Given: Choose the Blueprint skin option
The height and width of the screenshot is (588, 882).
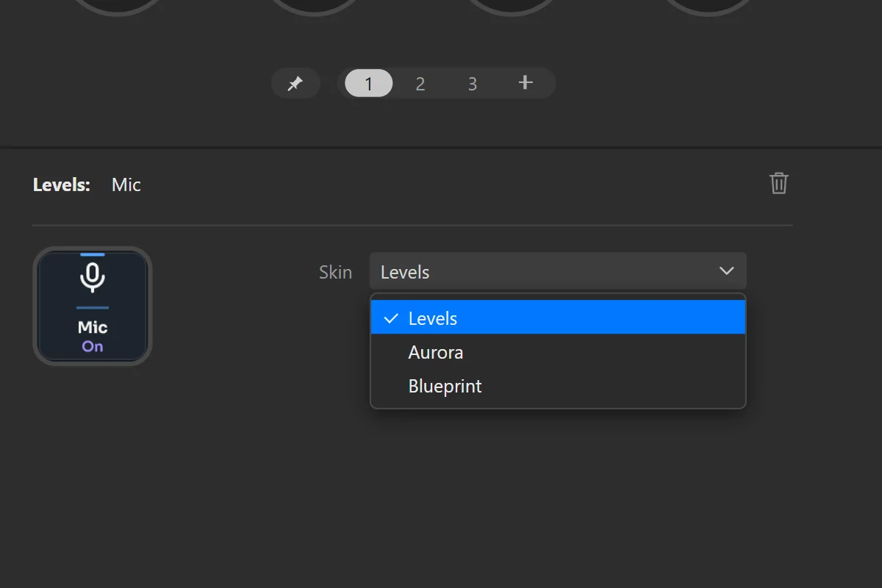Looking at the screenshot, I should (559, 386).
